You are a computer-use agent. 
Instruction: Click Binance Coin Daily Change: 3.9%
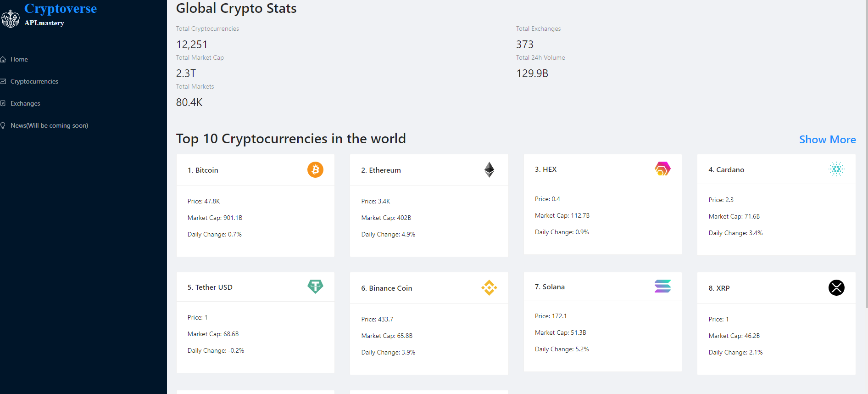click(x=388, y=352)
